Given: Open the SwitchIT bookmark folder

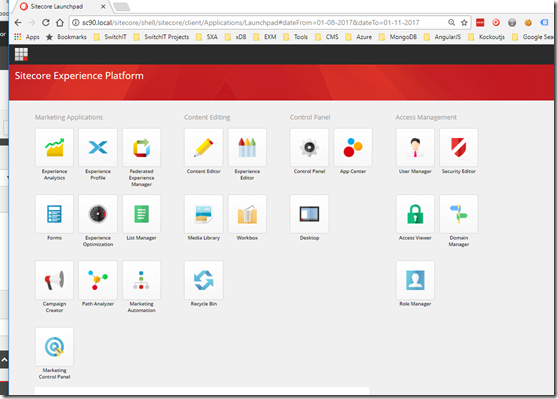Looking at the screenshot, I should tap(110, 37).
